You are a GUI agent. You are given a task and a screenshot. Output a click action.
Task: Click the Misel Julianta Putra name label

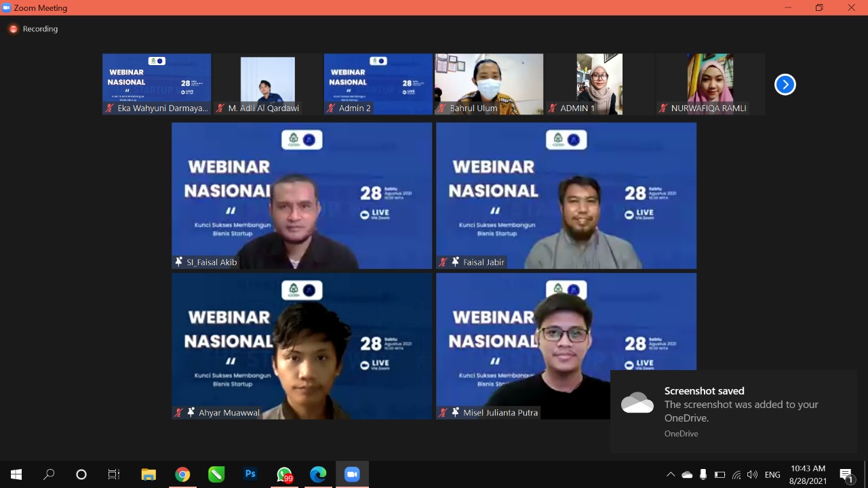point(500,412)
